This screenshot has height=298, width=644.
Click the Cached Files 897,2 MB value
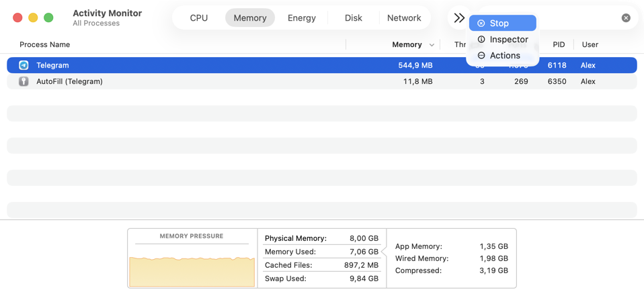click(x=362, y=265)
